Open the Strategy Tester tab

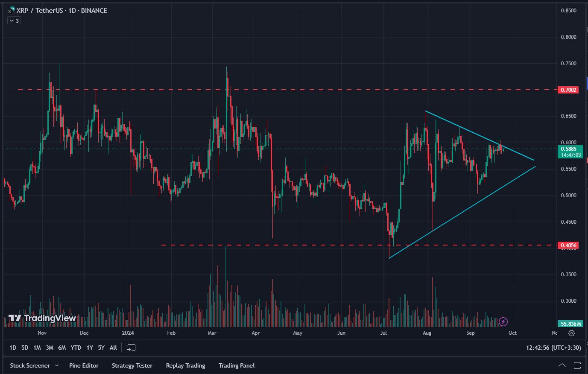coord(132,365)
